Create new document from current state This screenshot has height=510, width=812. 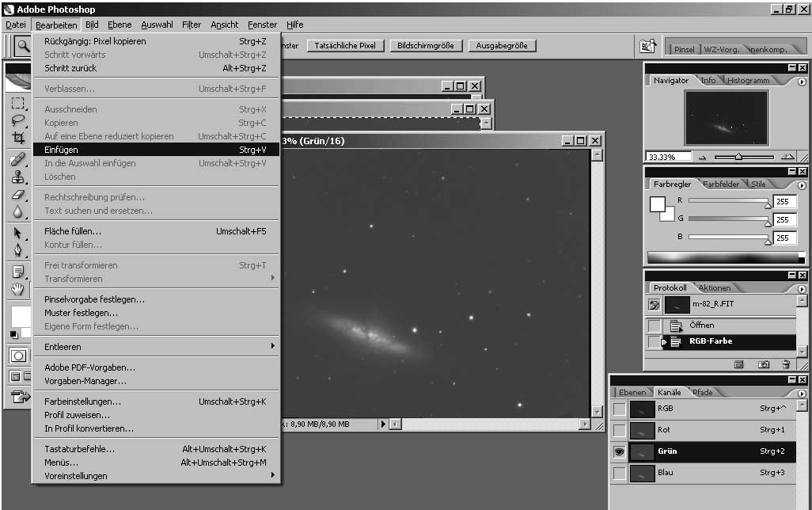click(739, 364)
